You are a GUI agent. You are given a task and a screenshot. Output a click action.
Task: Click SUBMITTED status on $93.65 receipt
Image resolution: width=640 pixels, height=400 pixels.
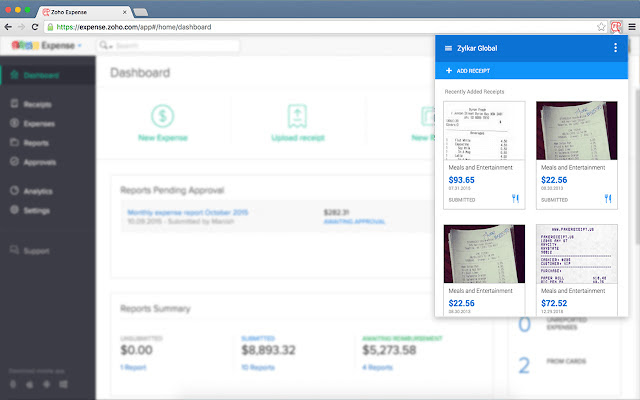point(462,200)
